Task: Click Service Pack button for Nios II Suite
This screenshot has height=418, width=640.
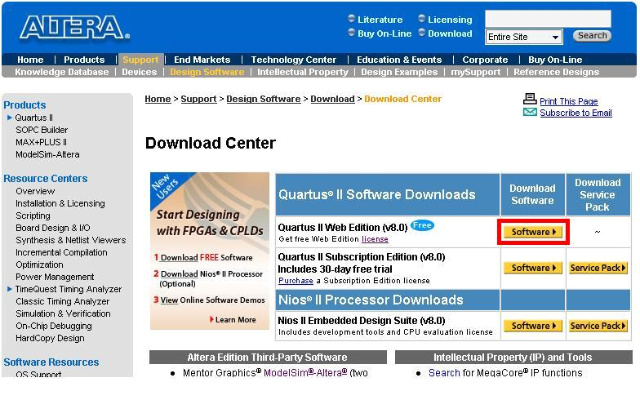Action: (x=598, y=326)
